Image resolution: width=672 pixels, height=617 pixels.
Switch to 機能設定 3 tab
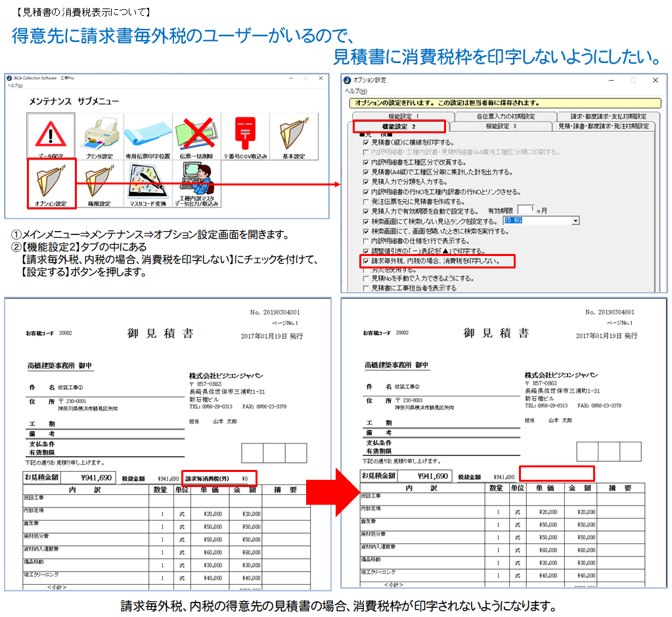[x=501, y=126]
